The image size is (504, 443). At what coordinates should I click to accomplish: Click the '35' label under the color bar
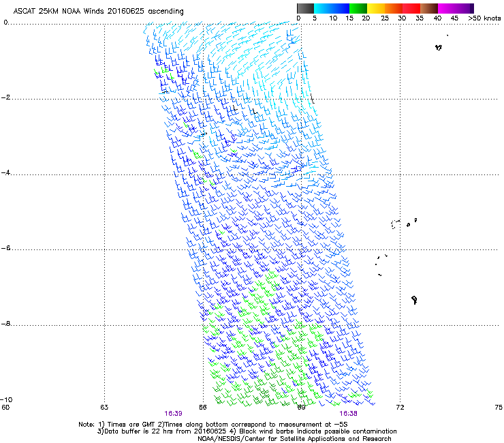pyautogui.click(x=420, y=18)
